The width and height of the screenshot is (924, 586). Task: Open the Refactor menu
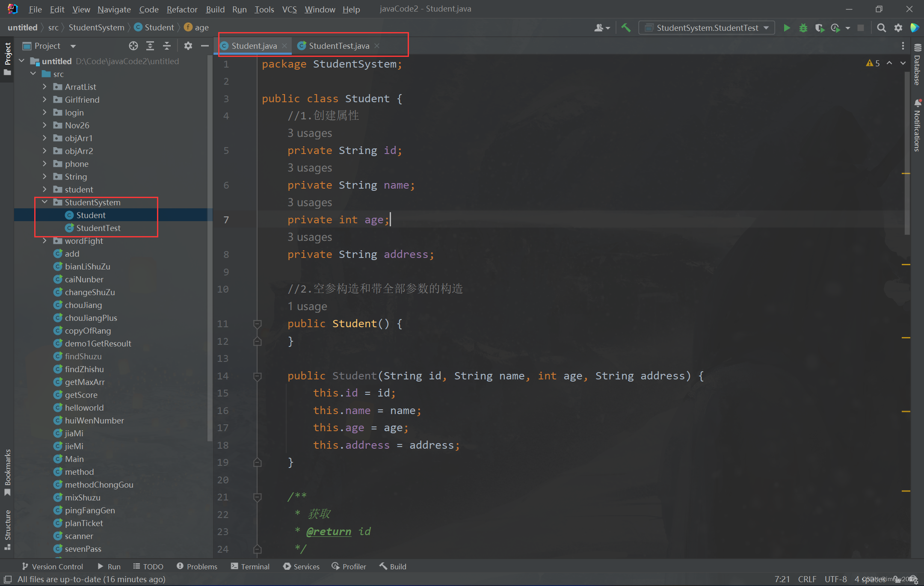pyautogui.click(x=182, y=9)
